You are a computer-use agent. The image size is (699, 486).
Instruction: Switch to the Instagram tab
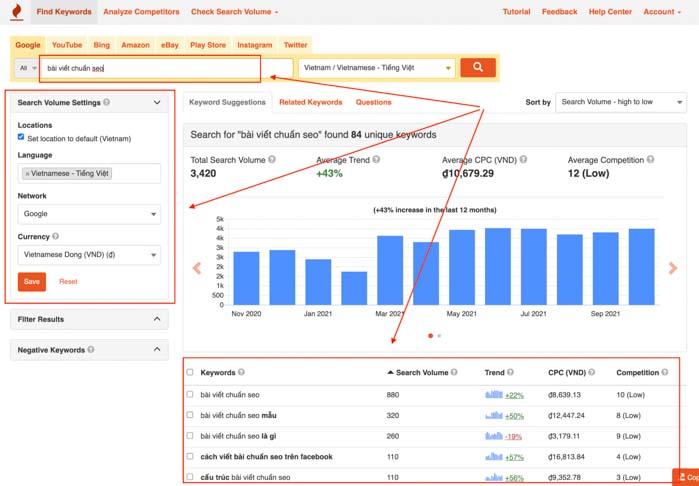coord(255,45)
